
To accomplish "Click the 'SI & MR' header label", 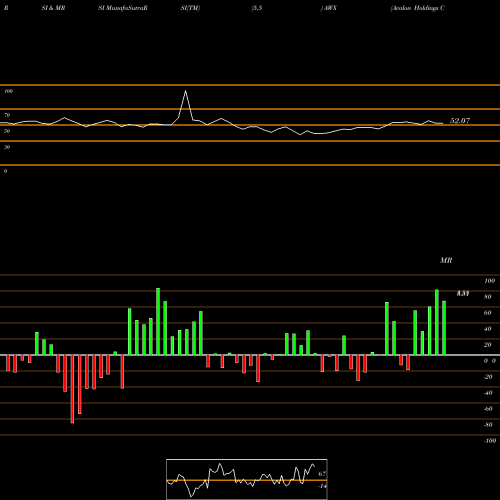I will pos(53,8).
